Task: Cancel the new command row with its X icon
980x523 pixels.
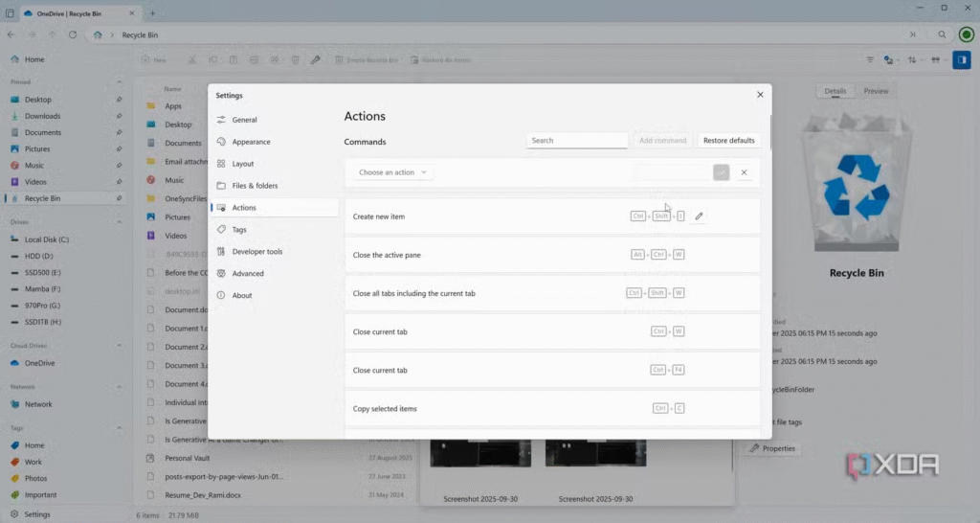Action: 744,172
